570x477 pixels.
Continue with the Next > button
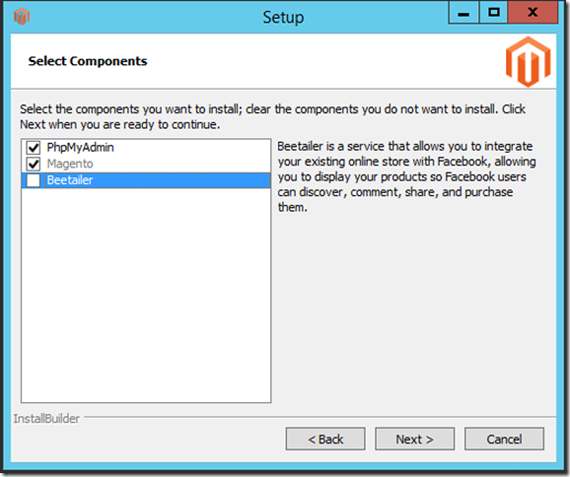point(415,439)
